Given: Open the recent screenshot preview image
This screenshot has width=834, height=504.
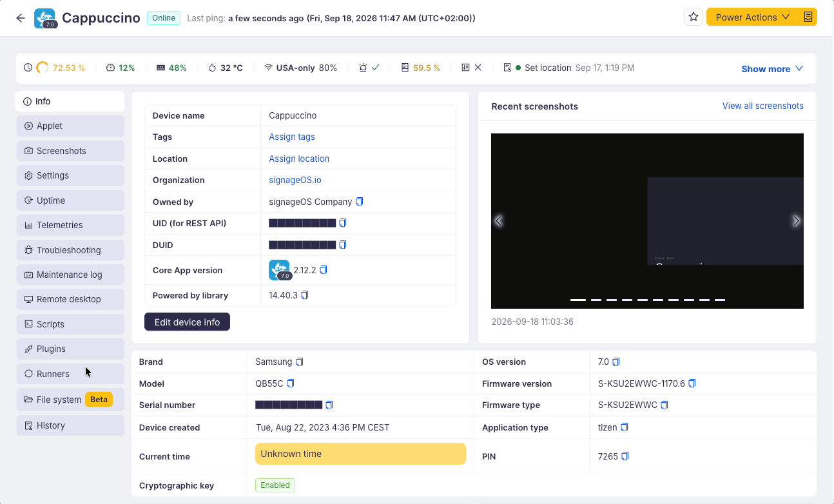Looking at the screenshot, I should click(647, 221).
